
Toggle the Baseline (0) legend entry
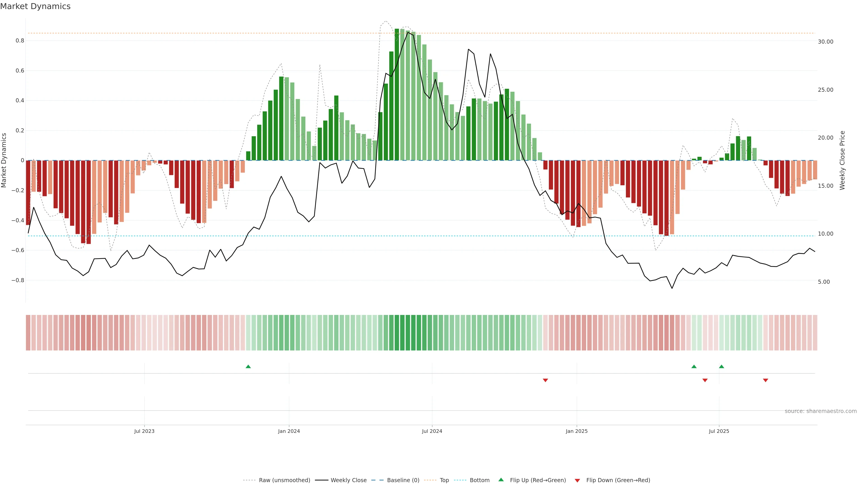pyautogui.click(x=403, y=480)
